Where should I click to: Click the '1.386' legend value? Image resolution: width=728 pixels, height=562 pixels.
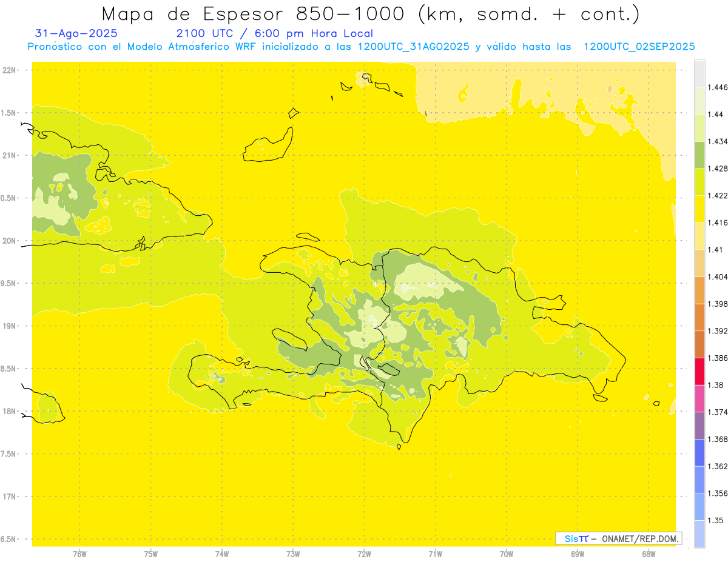(x=718, y=358)
